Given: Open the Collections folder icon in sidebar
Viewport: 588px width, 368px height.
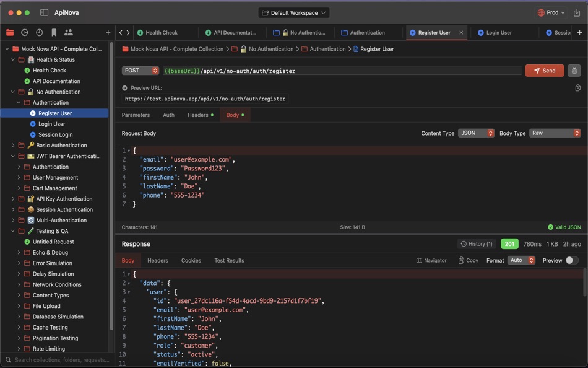Looking at the screenshot, I should 10,33.
